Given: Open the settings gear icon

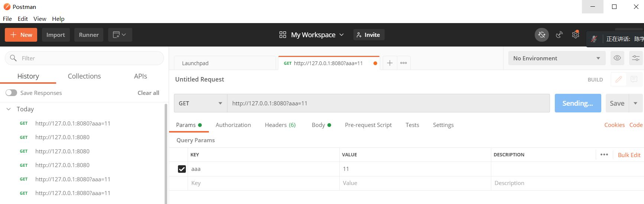Looking at the screenshot, I should tap(575, 35).
